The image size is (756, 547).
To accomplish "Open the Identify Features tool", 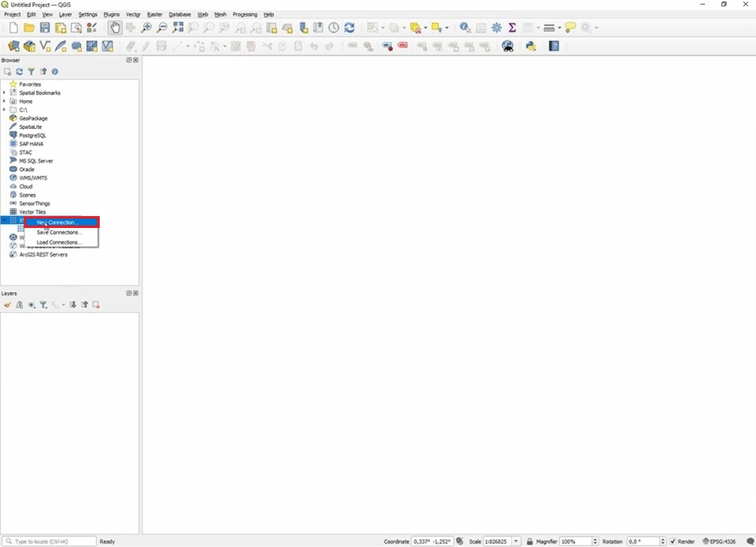I will click(465, 28).
